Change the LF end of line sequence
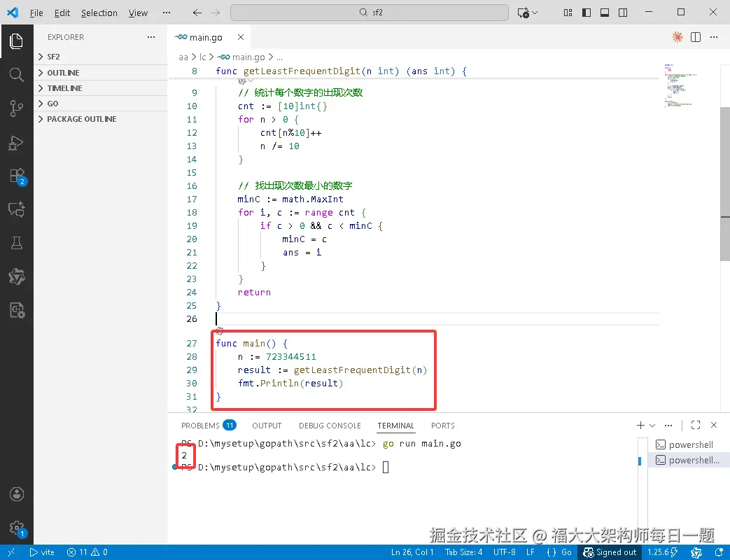 [x=531, y=552]
